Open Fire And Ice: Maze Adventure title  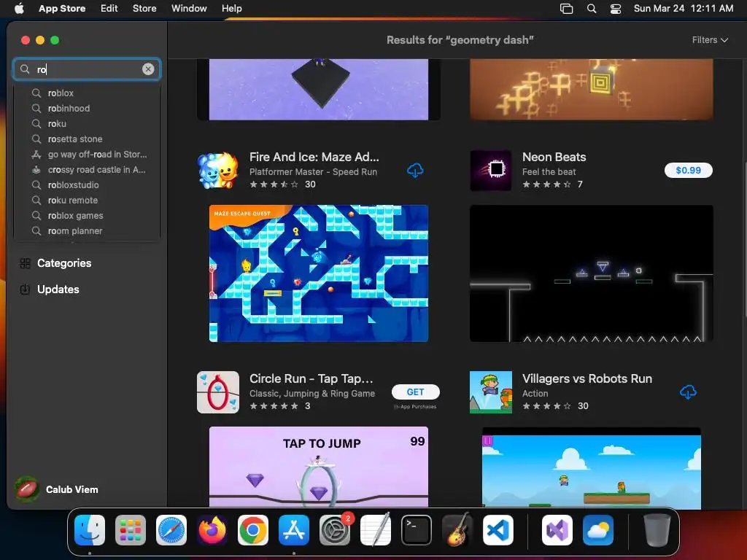pyautogui.click(x=314, y=157)
